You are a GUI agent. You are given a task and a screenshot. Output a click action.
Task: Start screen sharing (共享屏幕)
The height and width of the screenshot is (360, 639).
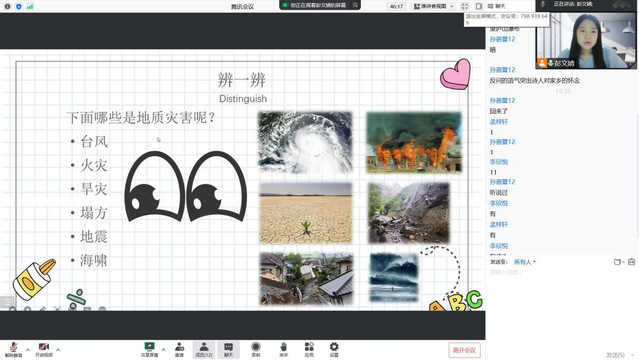150,350
